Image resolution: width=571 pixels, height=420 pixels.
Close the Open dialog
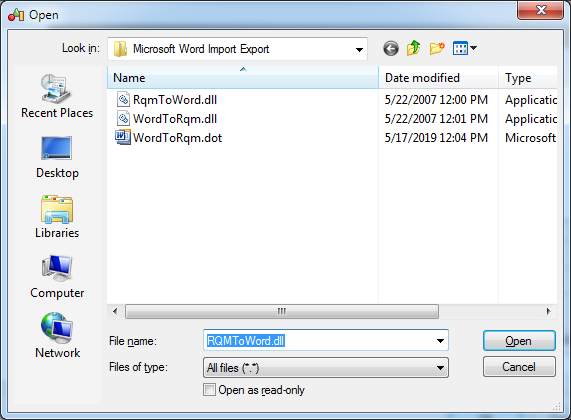point(541,10)
